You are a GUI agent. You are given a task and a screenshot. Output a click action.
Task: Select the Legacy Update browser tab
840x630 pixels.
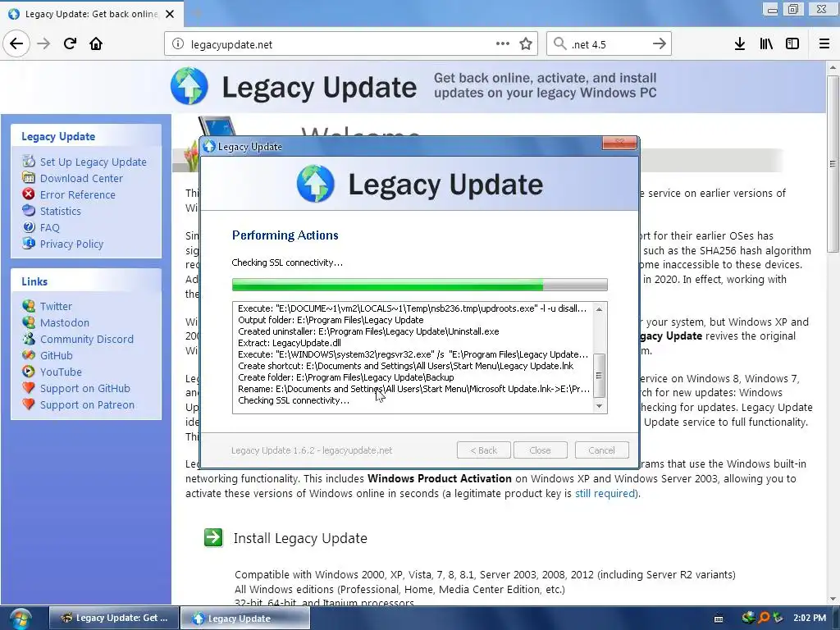pyautogui.click(x=92, y=14)
